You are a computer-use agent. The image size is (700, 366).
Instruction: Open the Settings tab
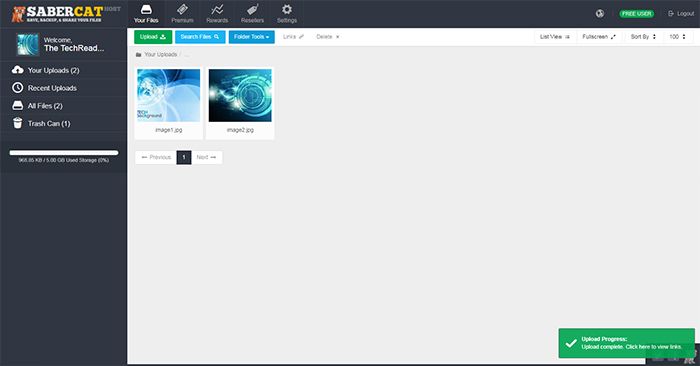287,14
